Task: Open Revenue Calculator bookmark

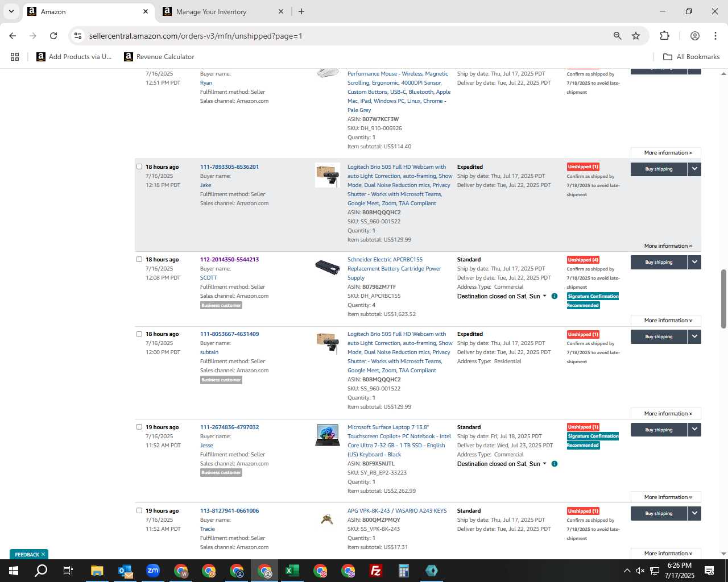Action: [x=159, y=57]
